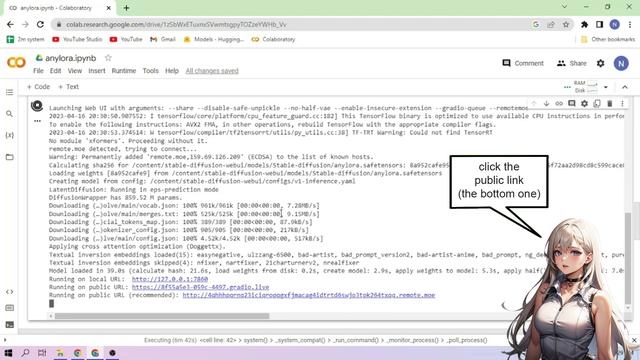Open the cell output options ellipsis

click(37, 121)
